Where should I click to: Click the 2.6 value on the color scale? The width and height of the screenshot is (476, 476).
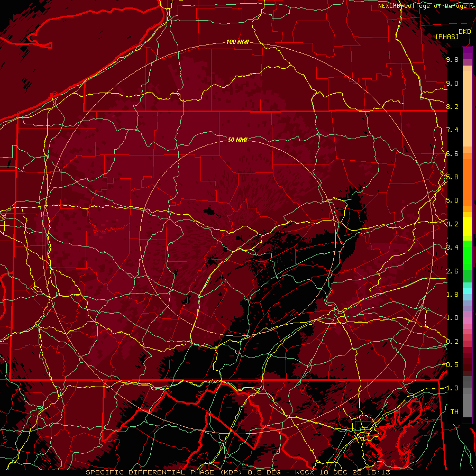(452, 271)
